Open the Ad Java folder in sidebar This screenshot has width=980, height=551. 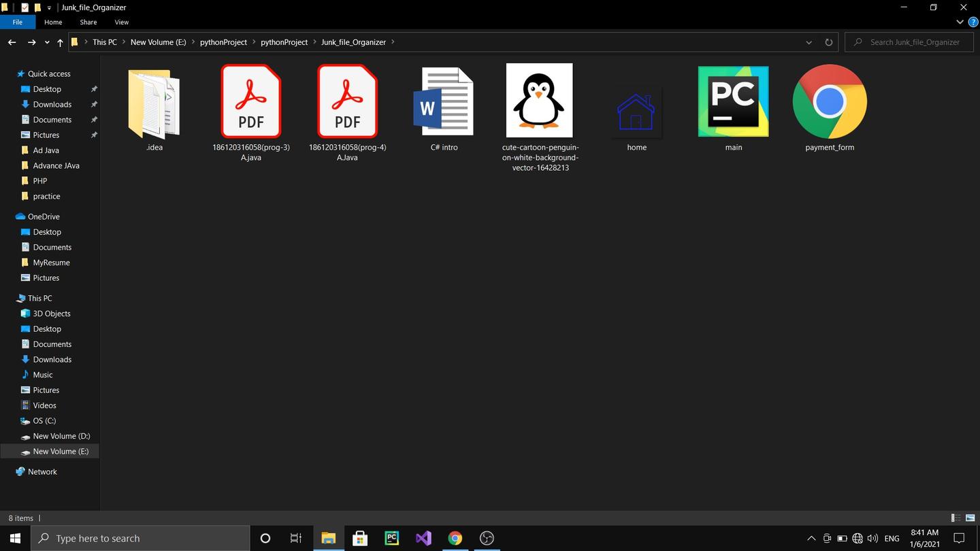46,150
